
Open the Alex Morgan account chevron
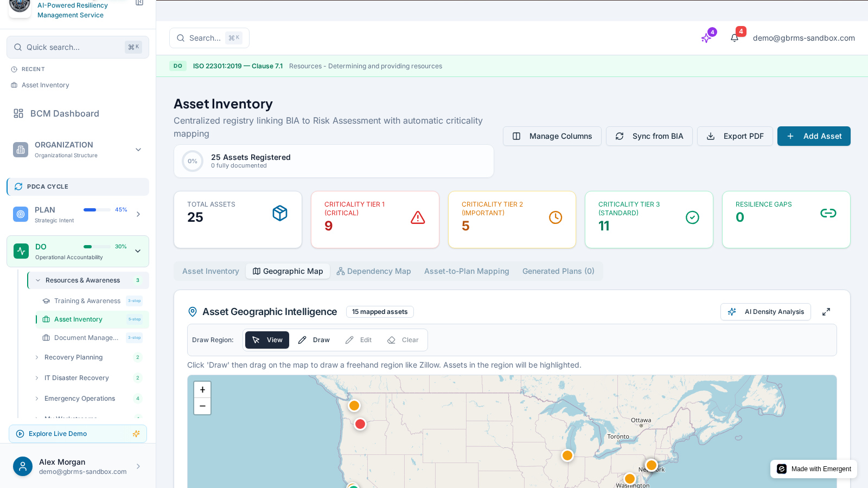[x=138, y=466]
